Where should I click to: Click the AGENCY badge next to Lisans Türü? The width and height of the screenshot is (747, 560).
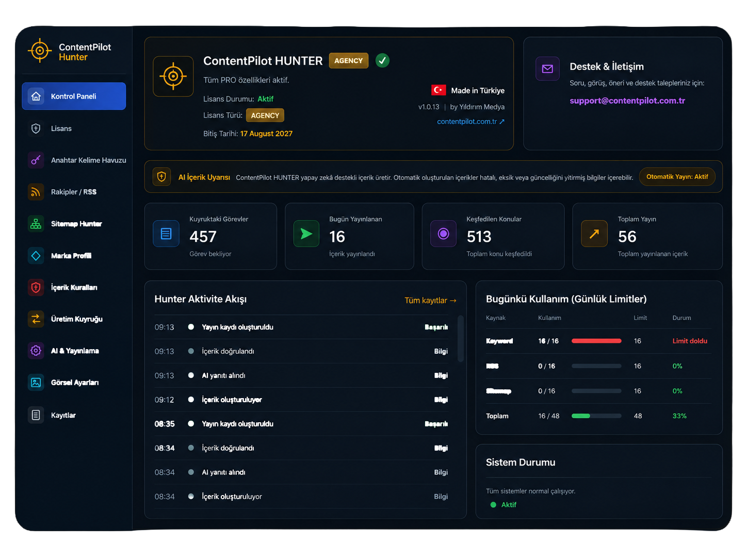tap(265, 116)
